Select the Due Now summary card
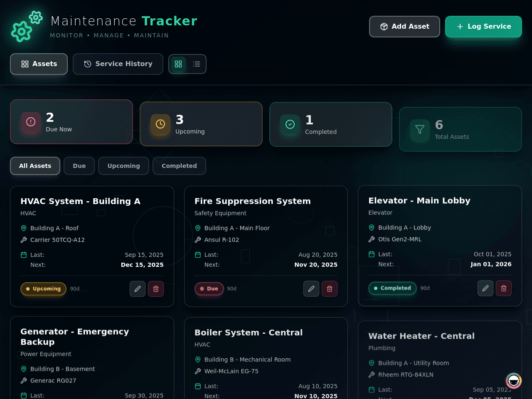532x399 pixels. 71,122
